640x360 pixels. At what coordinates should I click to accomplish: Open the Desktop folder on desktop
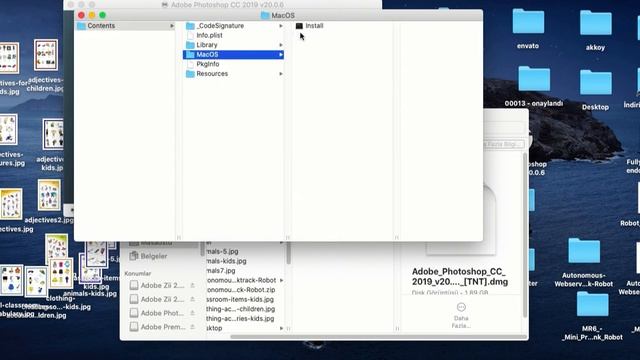tap(596, 82)
